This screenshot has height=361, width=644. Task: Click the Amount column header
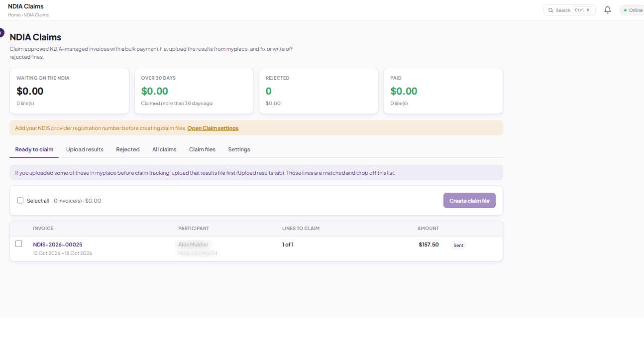tap(428, 229)
